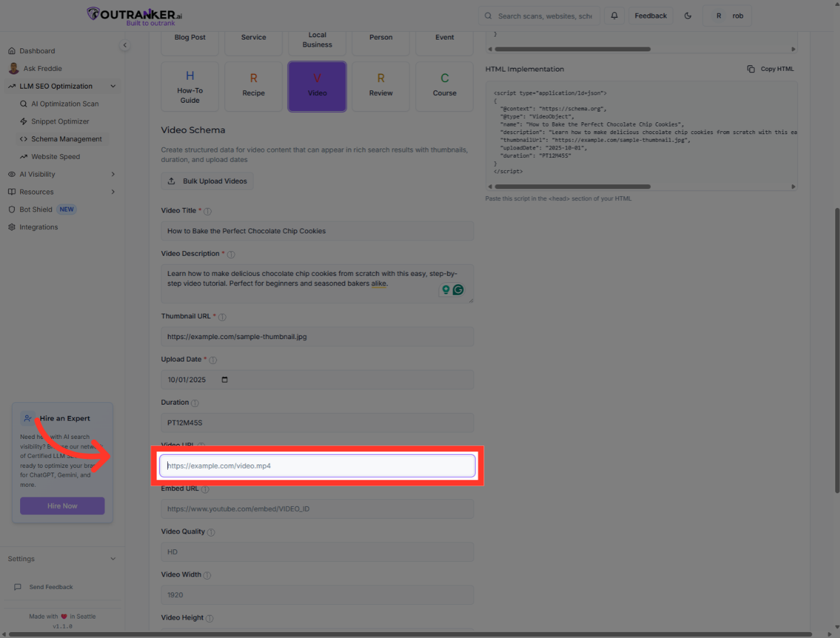The width and height of the screenshot is (840, 638).
Task: Click the Video Quality info icon
Action: coord(211,533)
